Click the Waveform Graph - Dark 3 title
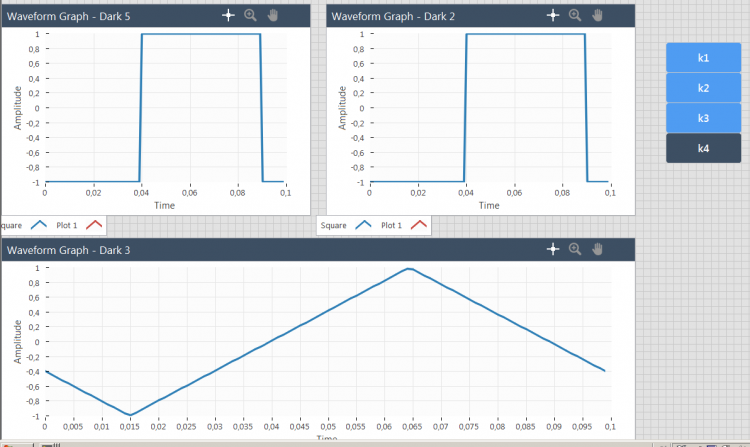This screenshot has width=750, height=447. pos(68,250)
